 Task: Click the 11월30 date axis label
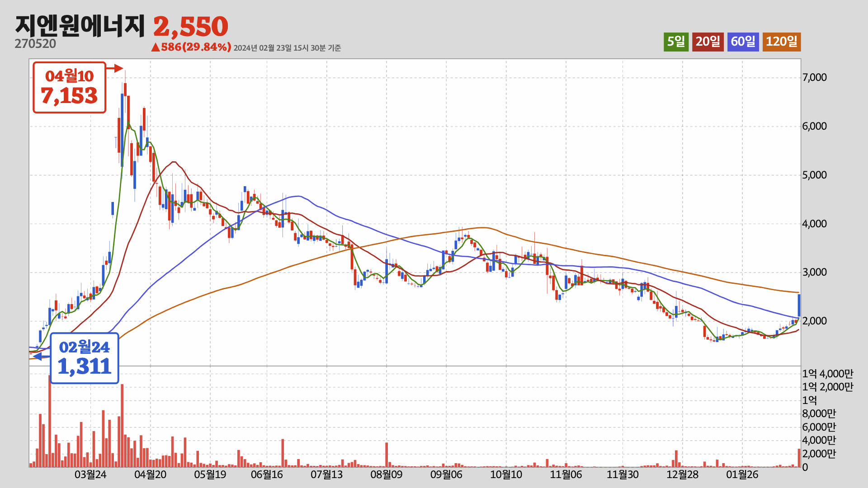(x=623, y=475)
